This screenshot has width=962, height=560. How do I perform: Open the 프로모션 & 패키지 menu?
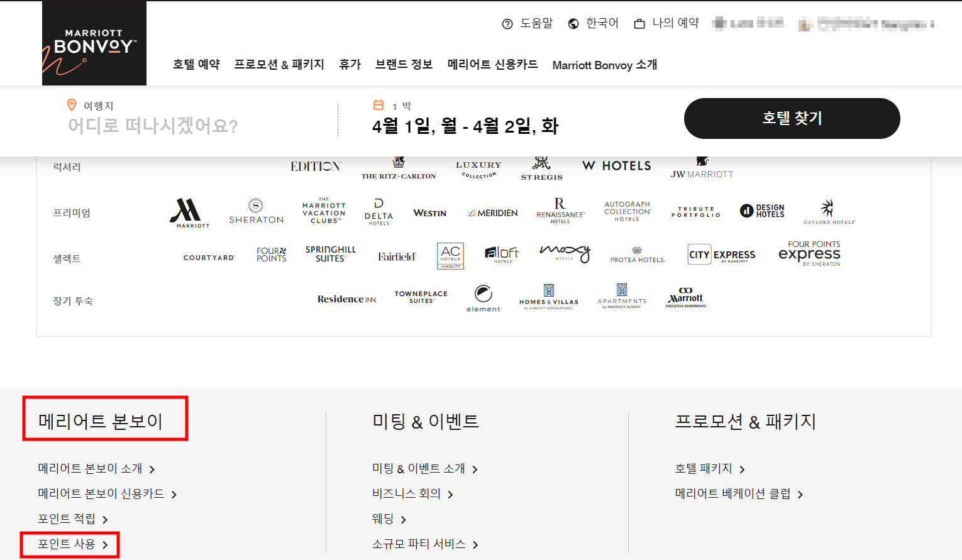279,65
